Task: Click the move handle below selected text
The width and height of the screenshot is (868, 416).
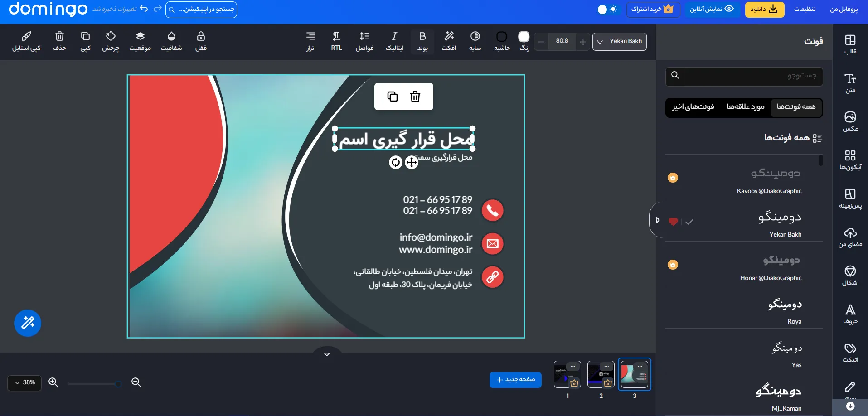Action: pos(412,162)
